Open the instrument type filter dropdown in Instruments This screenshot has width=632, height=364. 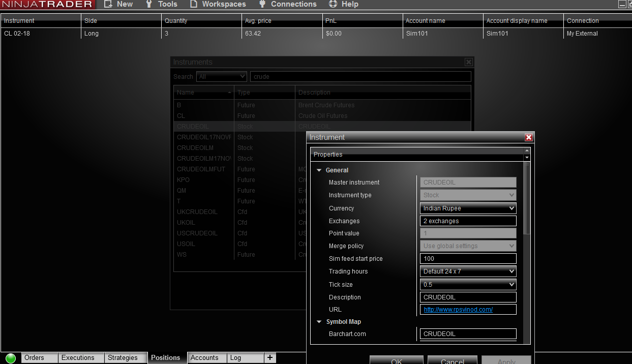(x=222, y=77)
